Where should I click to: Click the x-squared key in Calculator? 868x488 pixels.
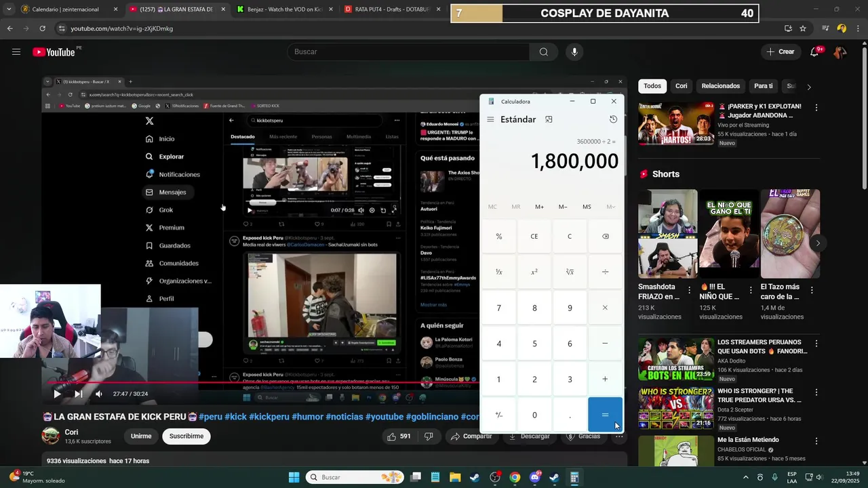tap(534, 272)
